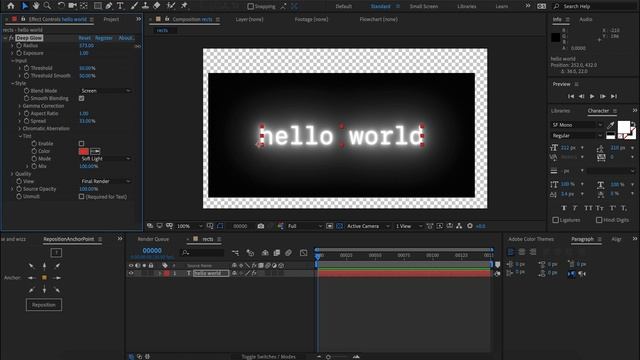The height and width of the screenshot is (360, 640).
Task: Toggle the Snapping checkbox
Action: 251,6
